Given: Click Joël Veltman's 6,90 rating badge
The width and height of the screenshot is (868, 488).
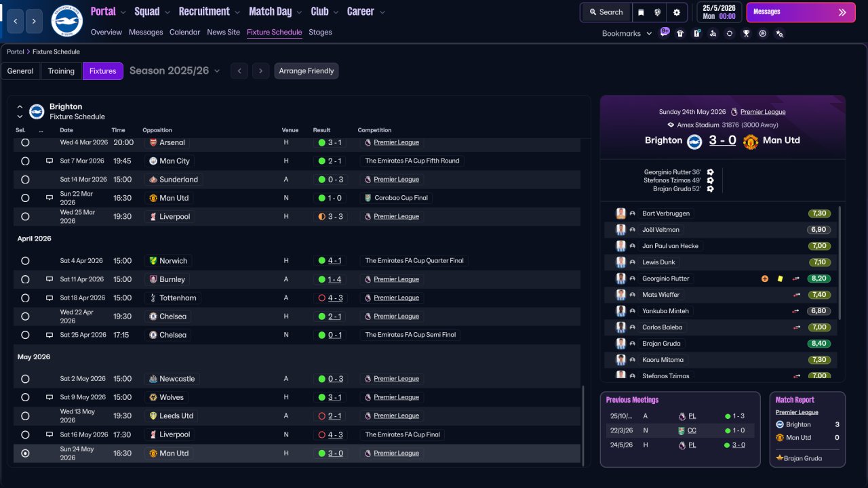Looking at the screenshot, I should tap(819, 230).
